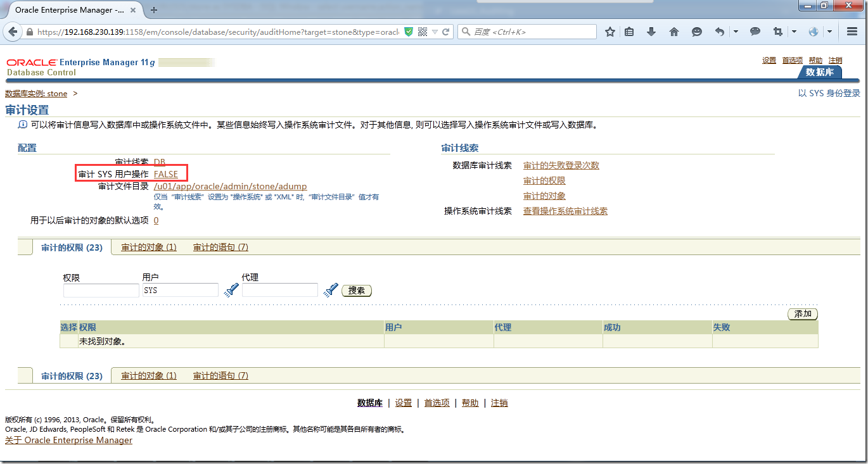868x464 pixels.
Task: Switch to upper 审计的对象 (1) tab above search form
Action: (x=149, y=248)
